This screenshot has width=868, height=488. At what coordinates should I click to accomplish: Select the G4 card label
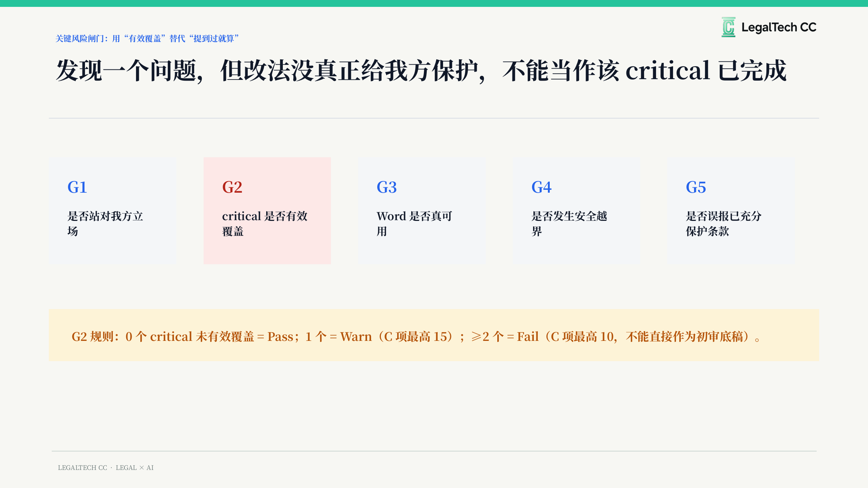pos(541,187)
